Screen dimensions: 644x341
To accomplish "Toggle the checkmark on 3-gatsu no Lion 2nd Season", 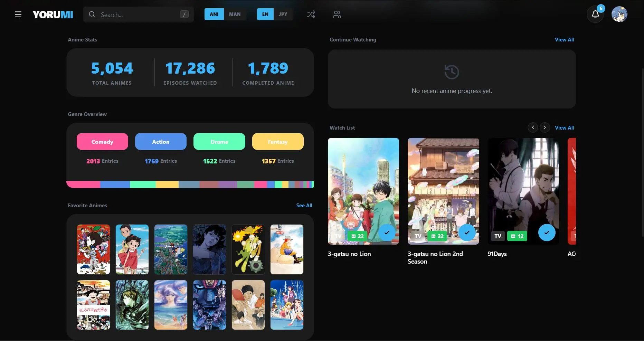I will coord(467,233).
